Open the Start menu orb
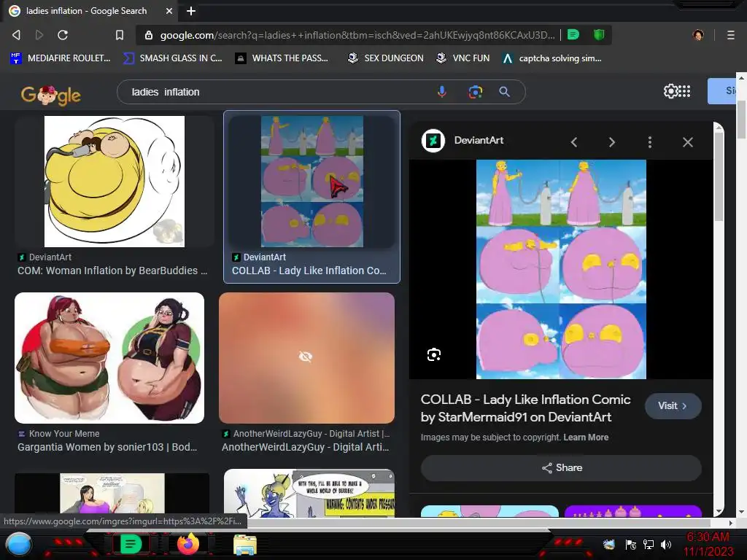This screenshot has width=747, height=560. 19,544
